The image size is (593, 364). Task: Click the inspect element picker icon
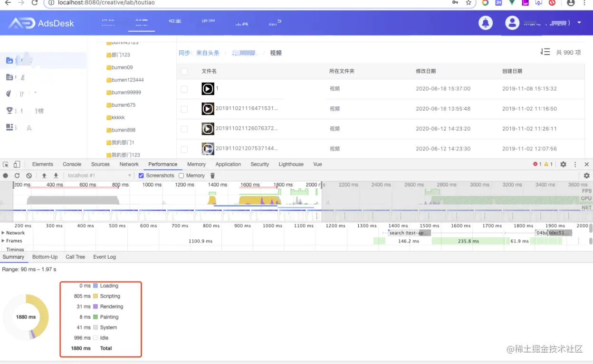tap(6, 164)
